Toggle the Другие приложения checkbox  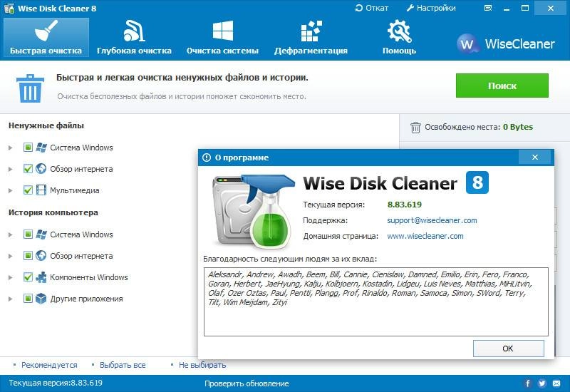click(x=28, y=299)
